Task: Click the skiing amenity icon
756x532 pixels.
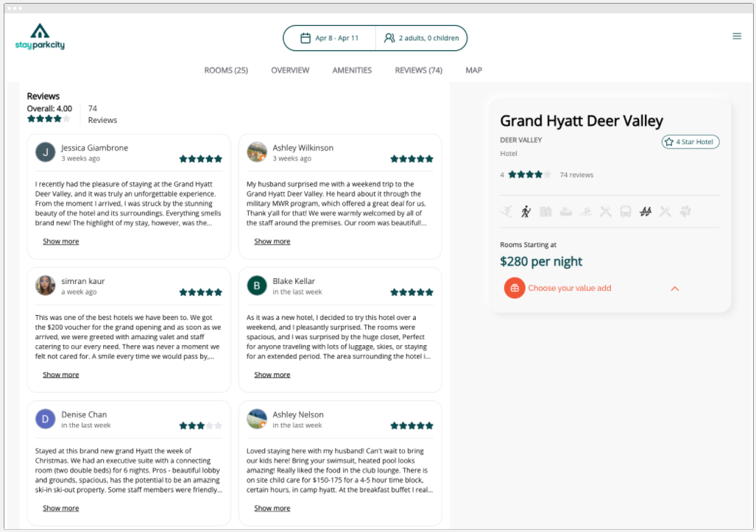Action: [x=506, y=211]
